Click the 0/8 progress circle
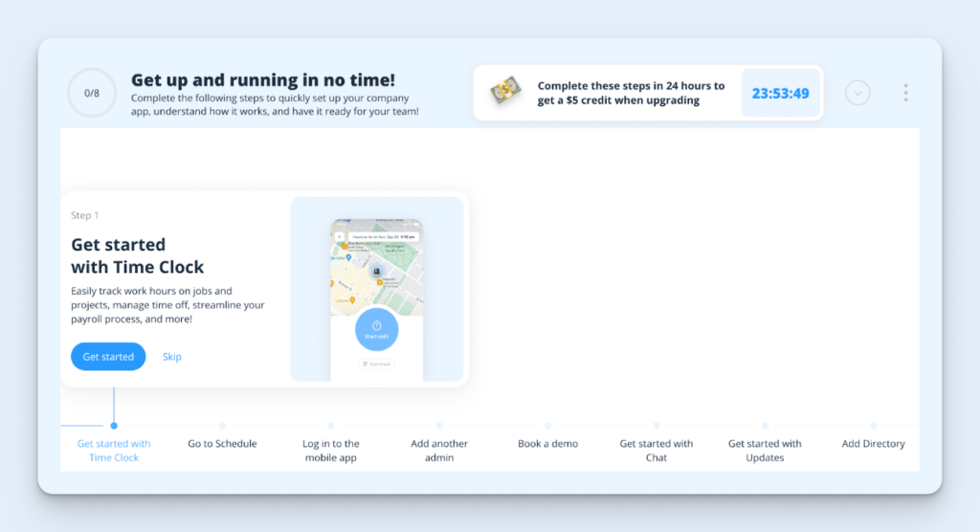 [92, 93]
